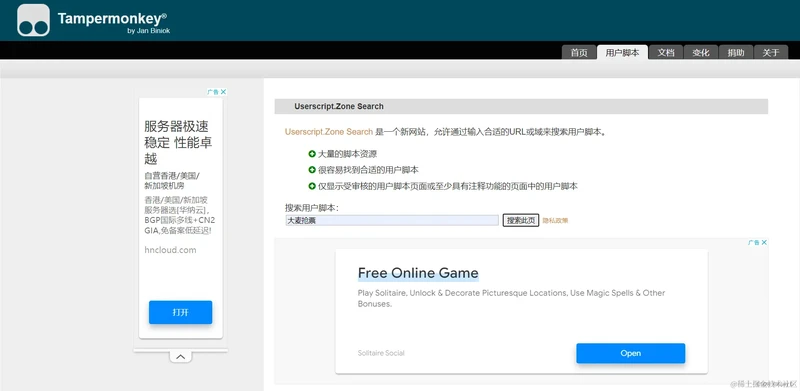The height and width of the screenshot is (391, 800).
Task: Click green plus icon beside 仅显示受审核的用户脚本页面
Action: tap(312, 186)
